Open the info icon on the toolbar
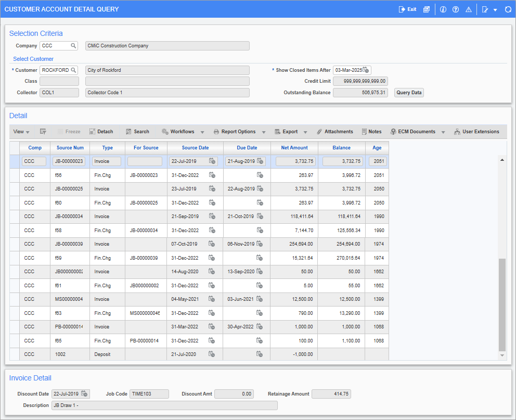Screen dimensions: 516x420 click(443, 9)
